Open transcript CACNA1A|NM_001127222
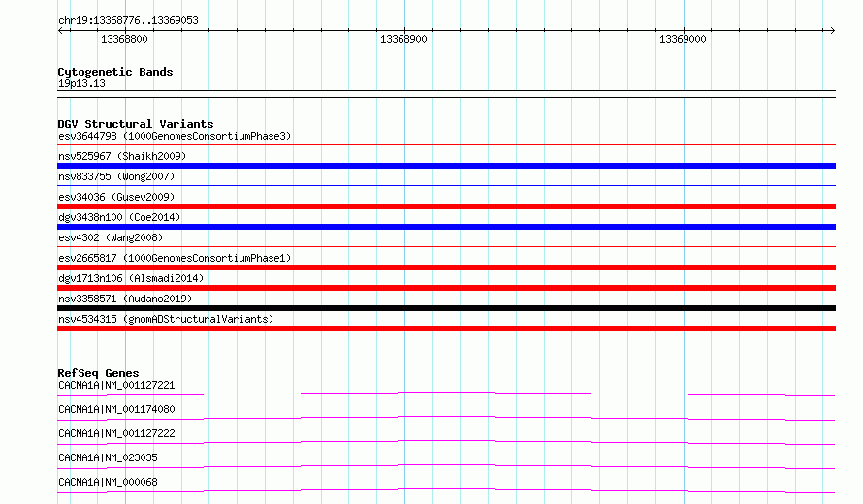This screenshot has height=504, width=863. point(116,433)
